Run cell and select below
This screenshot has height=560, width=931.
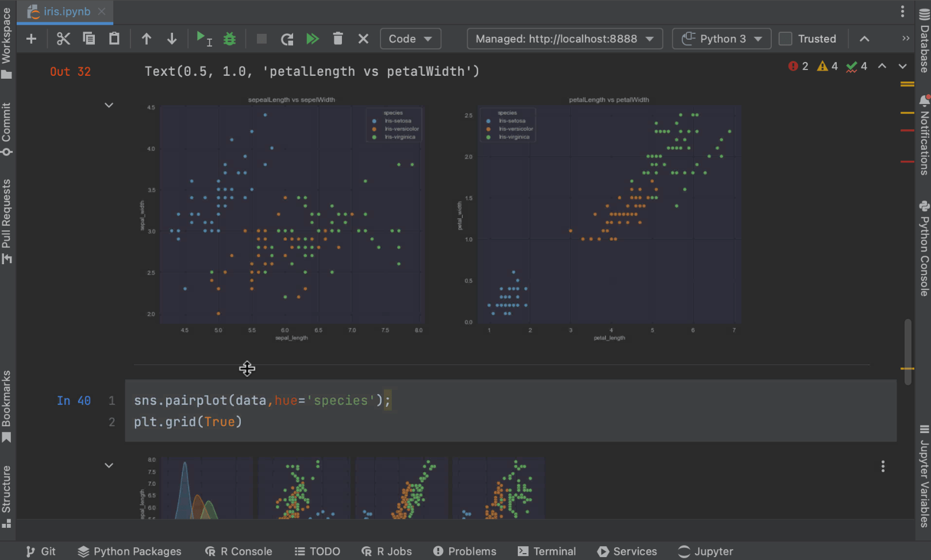click(x=203, y=39)
